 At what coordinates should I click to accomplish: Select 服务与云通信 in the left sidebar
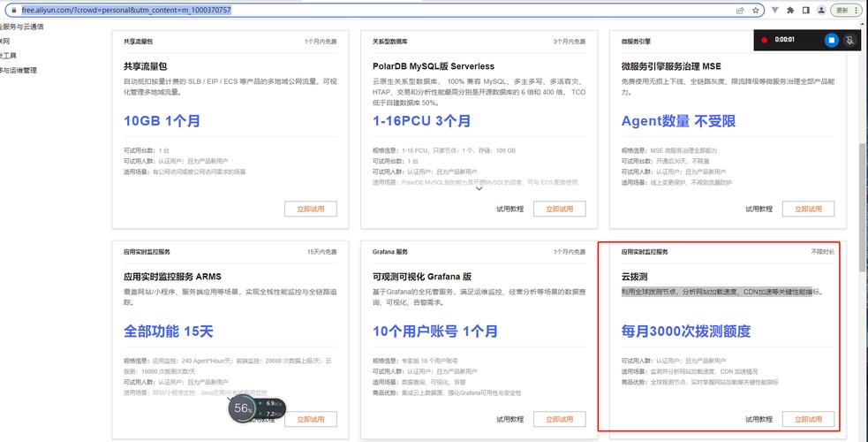pyautogui.click(x=21, y=27)
